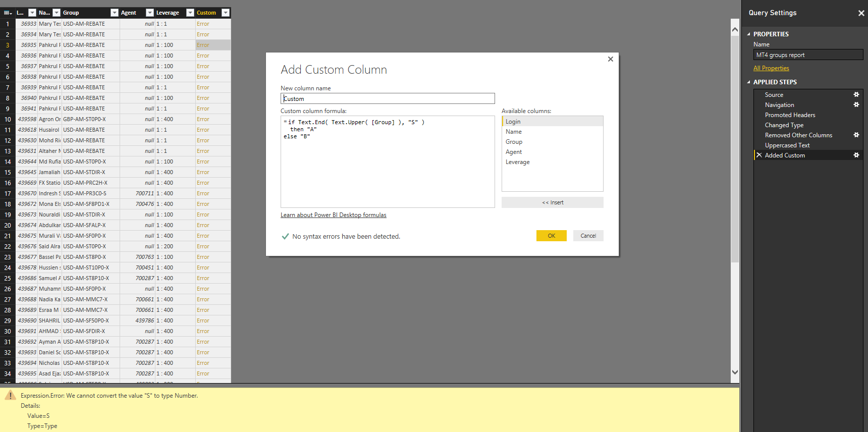This screenshot has height=432, width=868.
Task: Open the Custom column filter dropdown
Action: click(x=226, y=13)
